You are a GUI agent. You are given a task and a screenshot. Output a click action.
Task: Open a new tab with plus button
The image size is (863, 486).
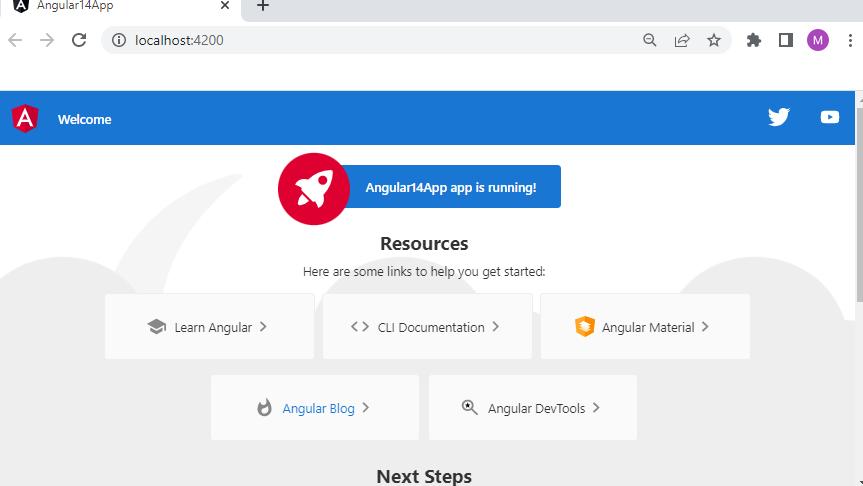tap(263, 6)
